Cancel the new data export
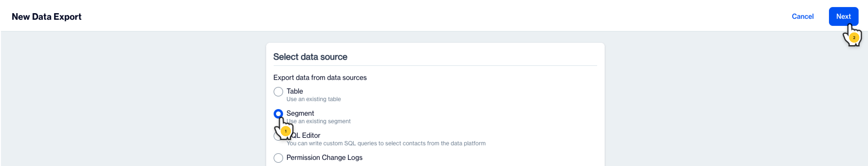The image size is (868, 166). click(x=802, y=16)
